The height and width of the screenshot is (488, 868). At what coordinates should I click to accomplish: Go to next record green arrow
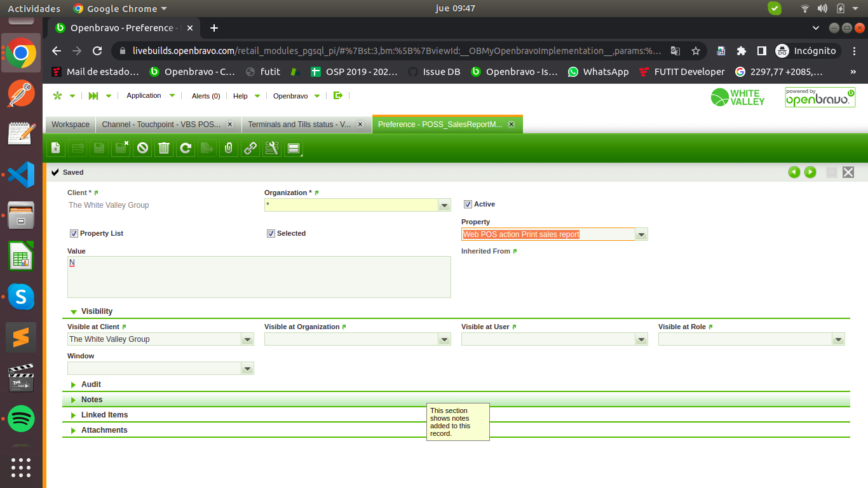click(810, 172)
